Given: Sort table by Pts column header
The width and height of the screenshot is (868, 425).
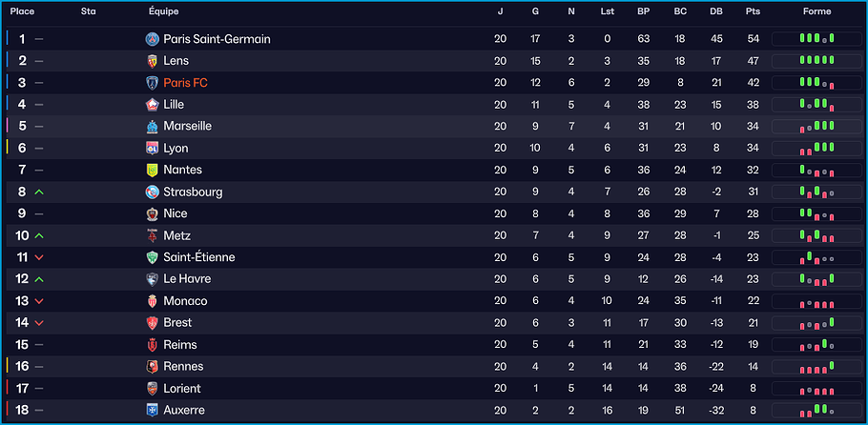Looking at the screenshot, I should (753, 11).
